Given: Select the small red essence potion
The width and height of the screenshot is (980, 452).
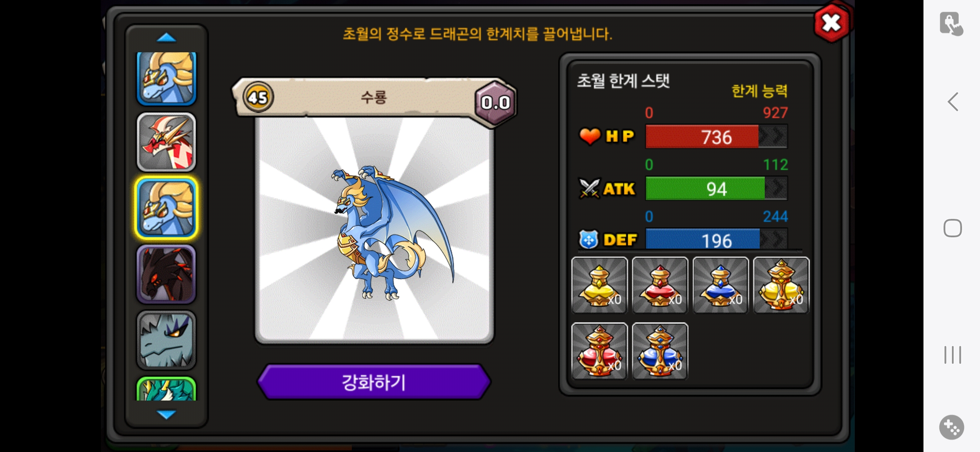Looking at the screenshot, I should click(x=660, y=285).
